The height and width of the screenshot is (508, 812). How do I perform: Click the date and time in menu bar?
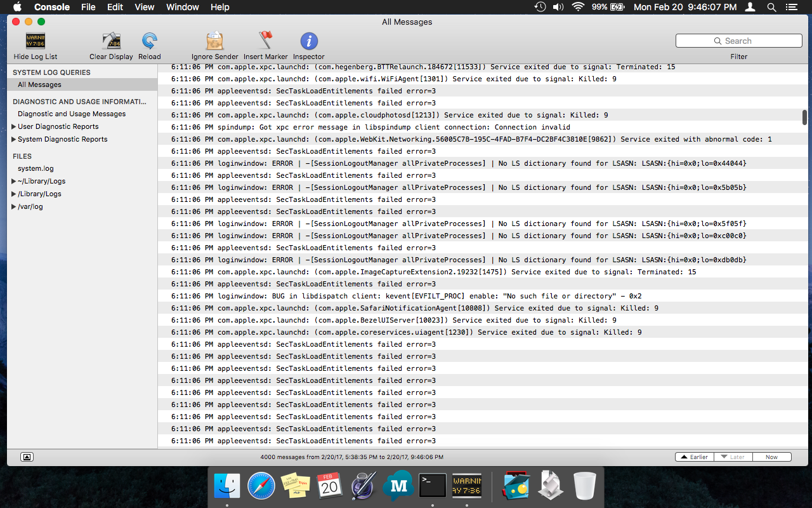(x=685, y=7)
